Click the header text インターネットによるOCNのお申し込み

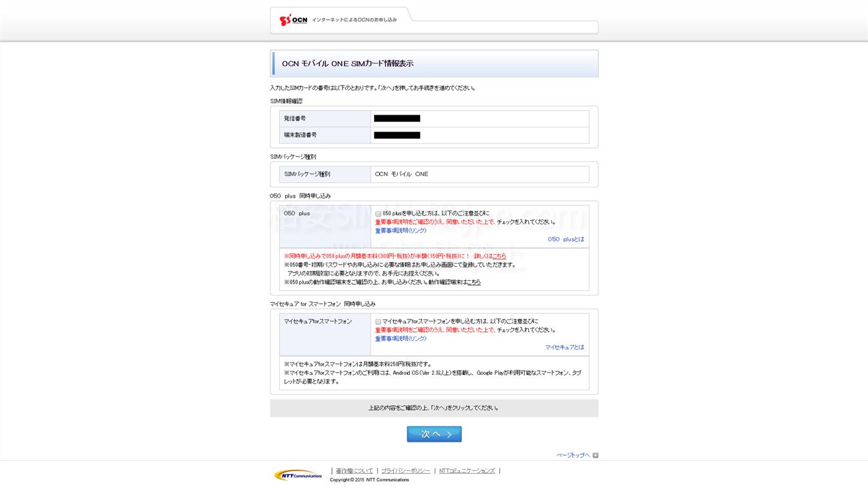pos(354,20)
